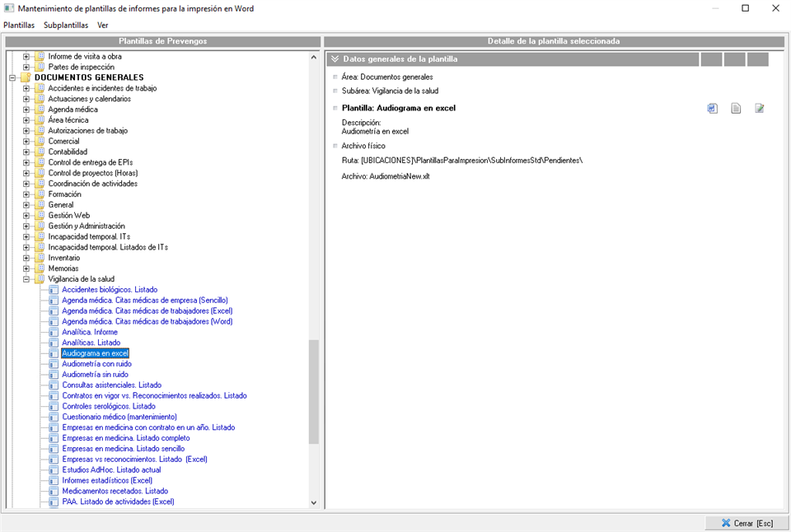Collapse the DOCUMENTOS GENERALES root node
This screenshot has width=791, height=532.
pyautogui.click(x=13, y=77)
